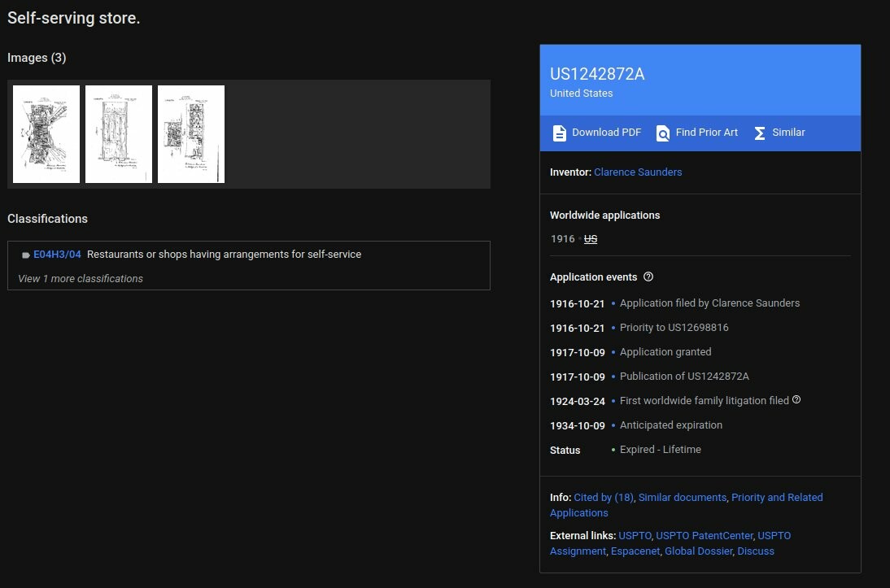Open Global Dossier link
890x588 pixels.
tap(698, 551)
